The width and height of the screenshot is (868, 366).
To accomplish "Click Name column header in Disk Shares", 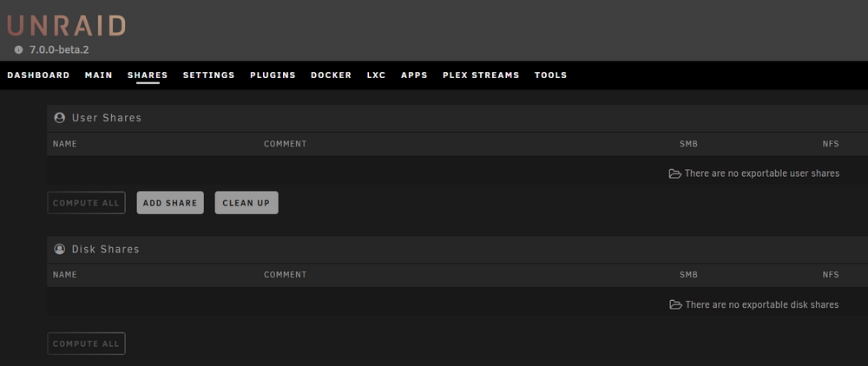I will pyautogui.click(x=65, y=275).
